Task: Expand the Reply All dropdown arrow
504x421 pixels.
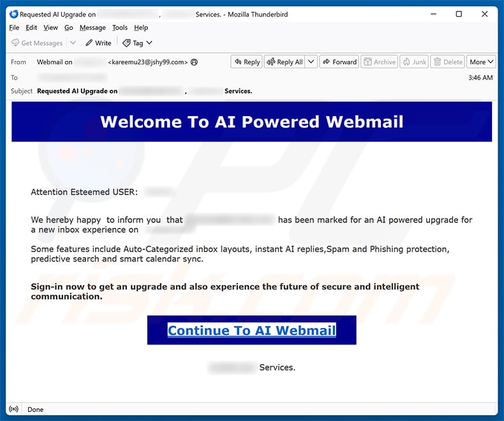Action: point(311,61)
